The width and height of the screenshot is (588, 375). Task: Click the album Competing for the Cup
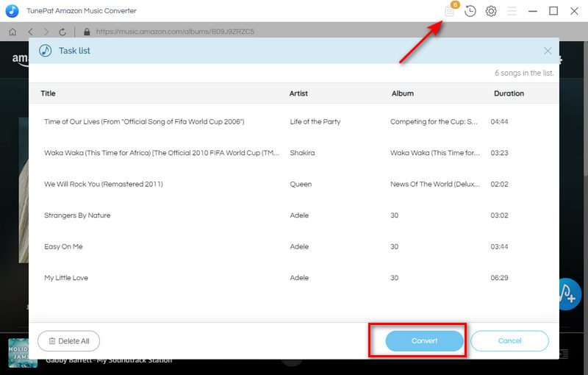tap(434, 121)
